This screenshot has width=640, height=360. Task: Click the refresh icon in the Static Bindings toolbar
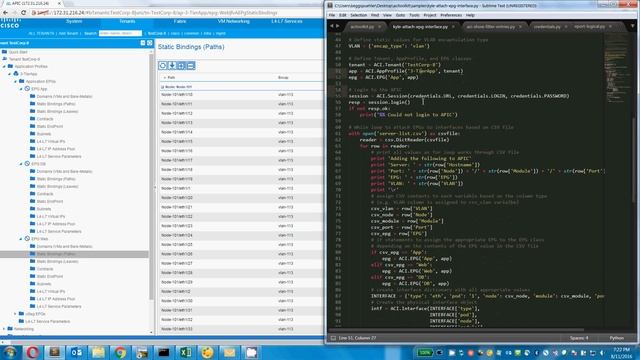click(x=163, y=66)
